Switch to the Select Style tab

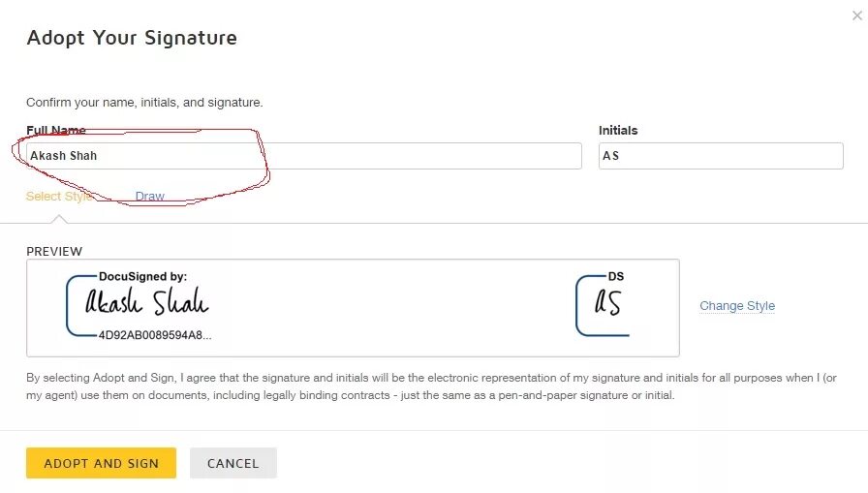(x=59, y=196)
